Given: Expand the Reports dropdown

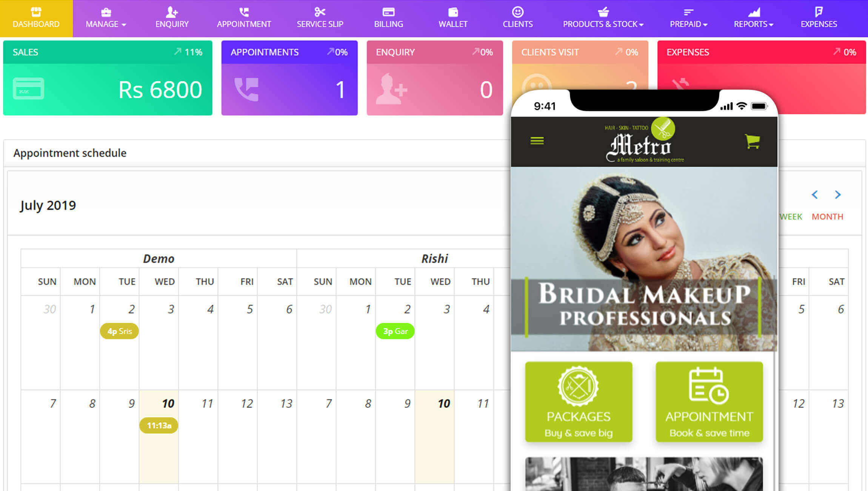Looking at the screenshot, I should [753, 18].
